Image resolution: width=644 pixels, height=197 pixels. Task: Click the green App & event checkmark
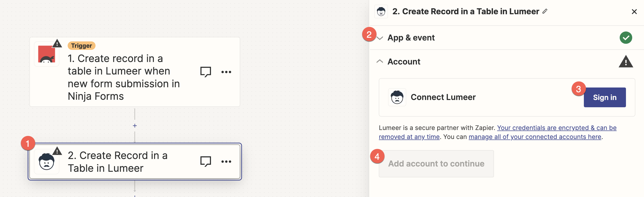(626, 38)
